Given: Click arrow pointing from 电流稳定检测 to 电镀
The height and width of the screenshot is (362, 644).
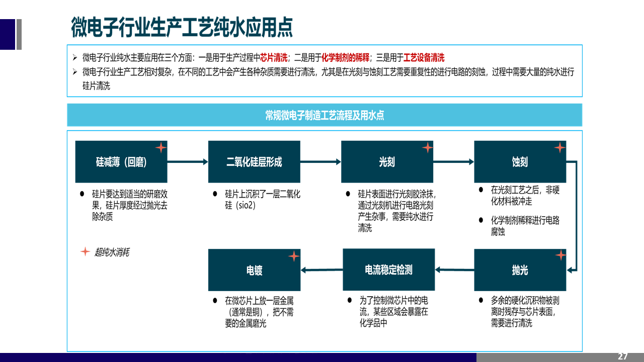Looking at the screenshot, I should [x=321, y=270].
